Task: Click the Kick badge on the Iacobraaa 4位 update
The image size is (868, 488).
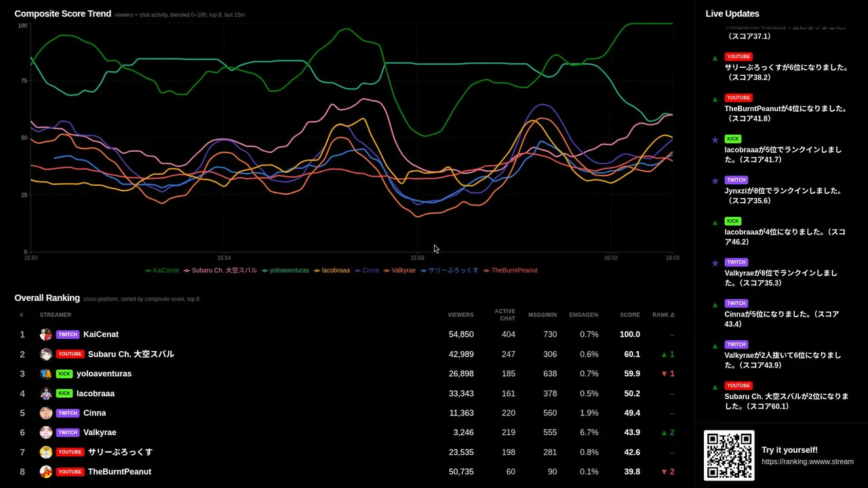Action: tap(733, 221)
